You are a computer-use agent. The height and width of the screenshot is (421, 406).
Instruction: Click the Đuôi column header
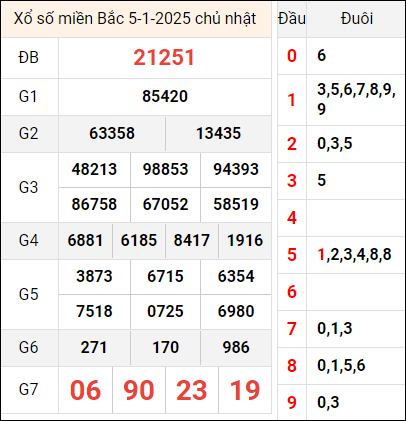point(356,19)
